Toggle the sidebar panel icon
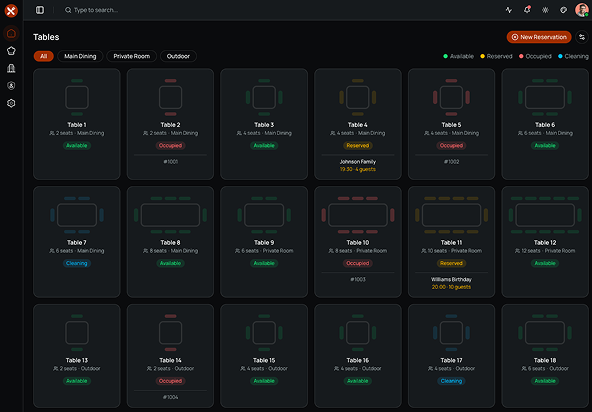 40,10
